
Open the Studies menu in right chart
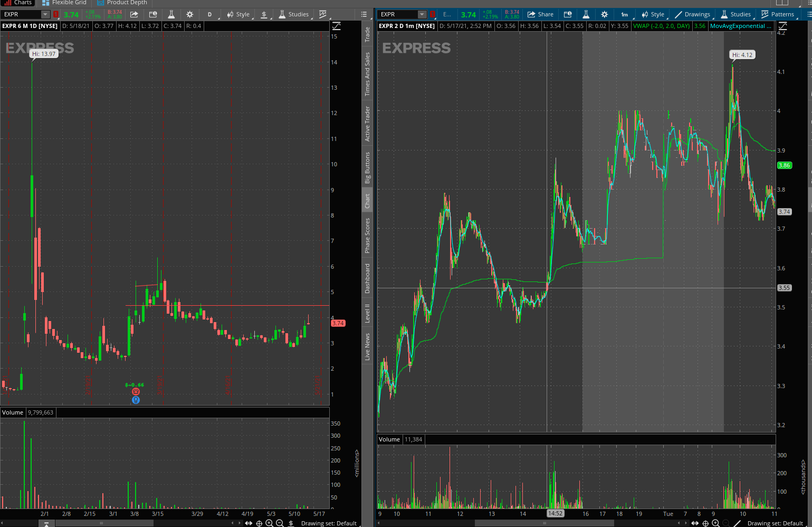coord(735,14)
